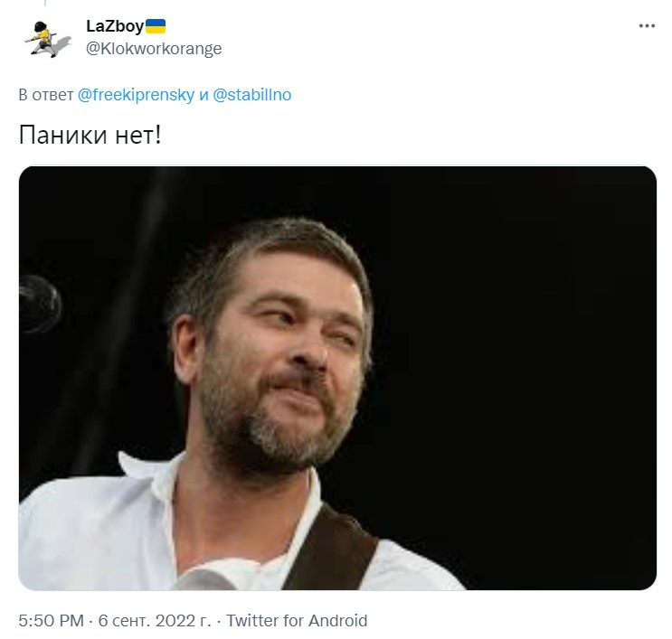Open the LaZboy display name profile link

pyautogui.click(x=115, y=26)
